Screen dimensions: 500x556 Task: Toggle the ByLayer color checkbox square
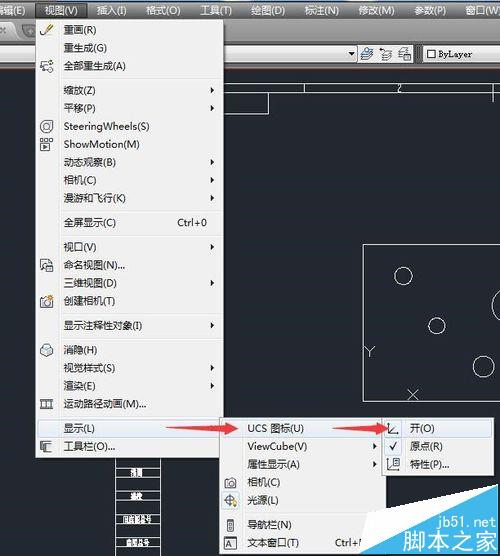(x=431, y=54)
